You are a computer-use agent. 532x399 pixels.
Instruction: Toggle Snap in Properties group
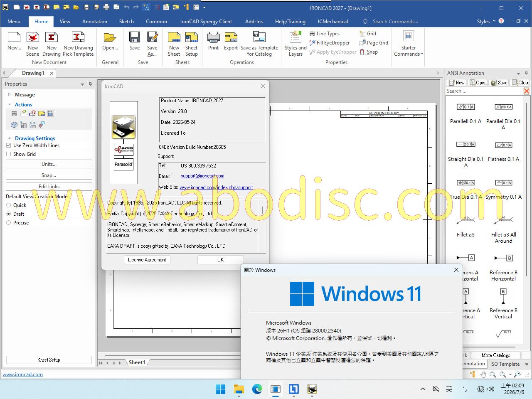pyautogui.click(x=369, y=52)
